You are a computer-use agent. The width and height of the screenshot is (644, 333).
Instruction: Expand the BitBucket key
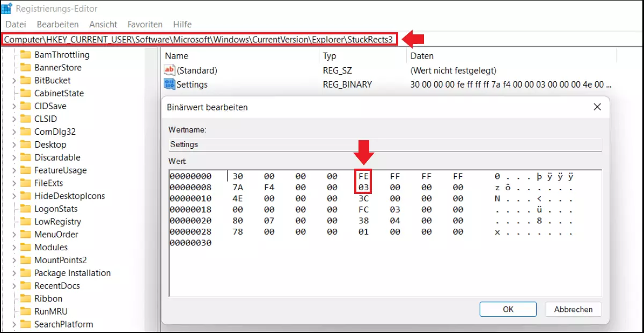click(x=14, y=81)
